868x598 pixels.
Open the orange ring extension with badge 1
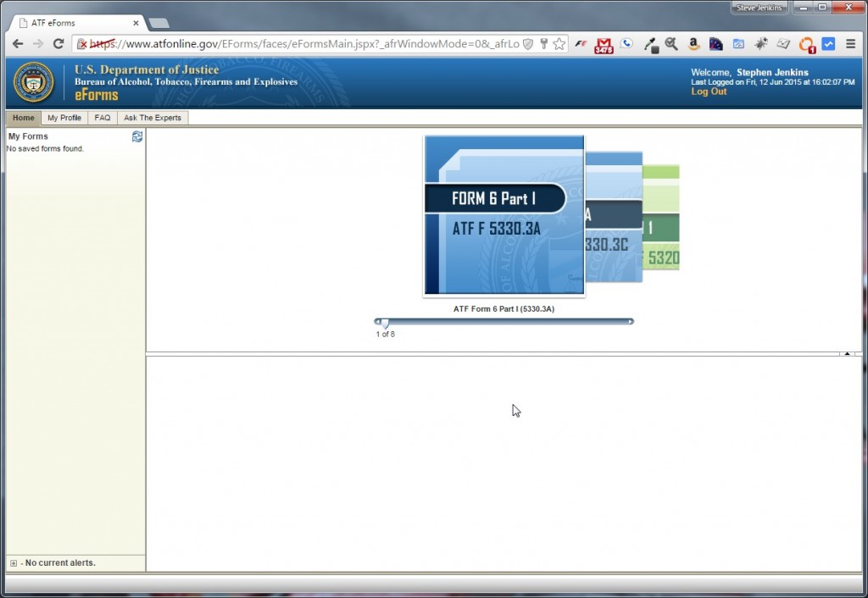(x=807, y=45)
